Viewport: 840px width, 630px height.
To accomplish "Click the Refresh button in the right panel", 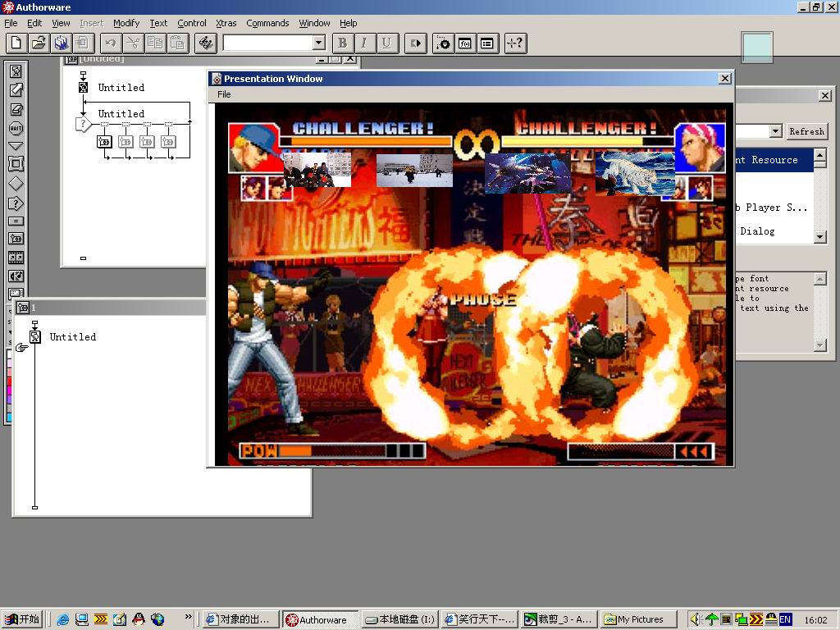I will coord(806,131).
